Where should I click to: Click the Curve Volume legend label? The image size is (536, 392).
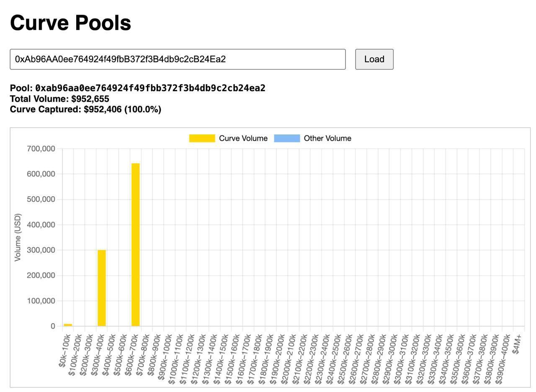tap(243, 138)
